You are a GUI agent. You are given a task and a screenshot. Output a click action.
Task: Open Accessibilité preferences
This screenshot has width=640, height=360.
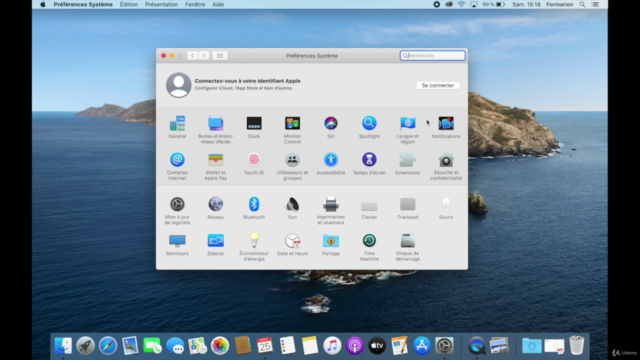(x=331, y=160)
